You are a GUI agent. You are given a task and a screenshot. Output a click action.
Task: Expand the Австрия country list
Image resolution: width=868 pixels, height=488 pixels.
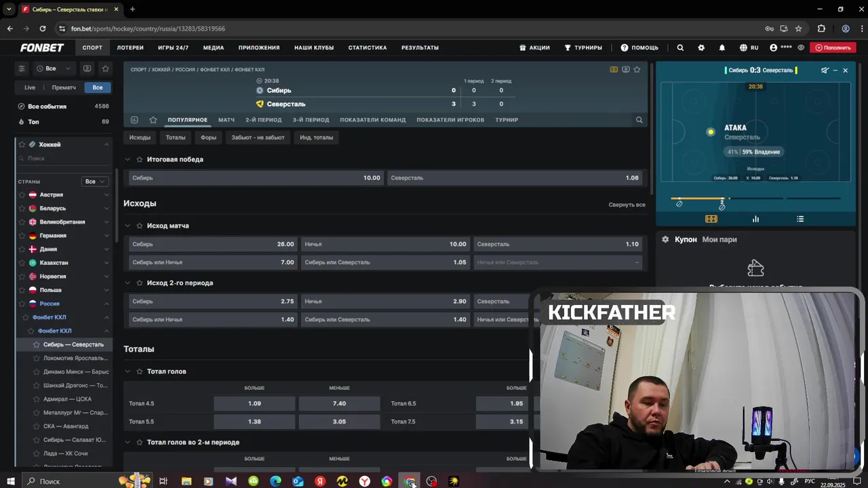click(106, 195)
